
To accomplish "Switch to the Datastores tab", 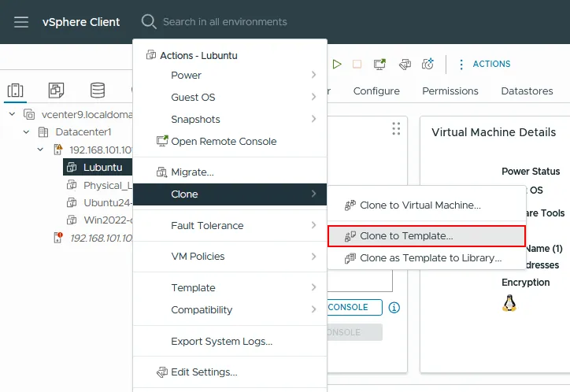I will pyautogui.click(x=527, y=91).
